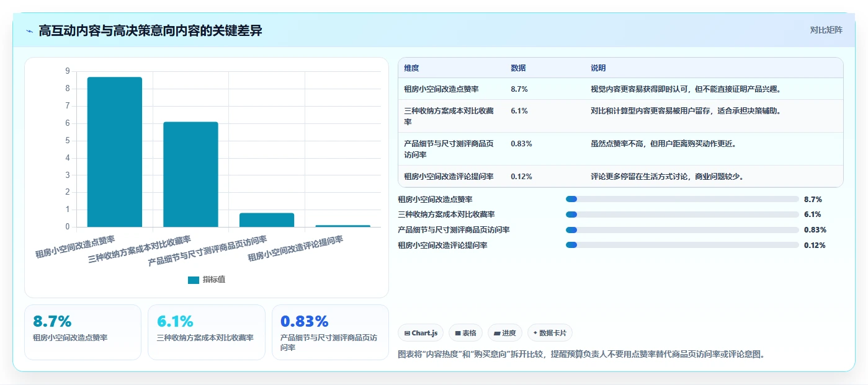
Task: Click x-axis label 租房小空间改造评论提问率
Action: point(295,249)
